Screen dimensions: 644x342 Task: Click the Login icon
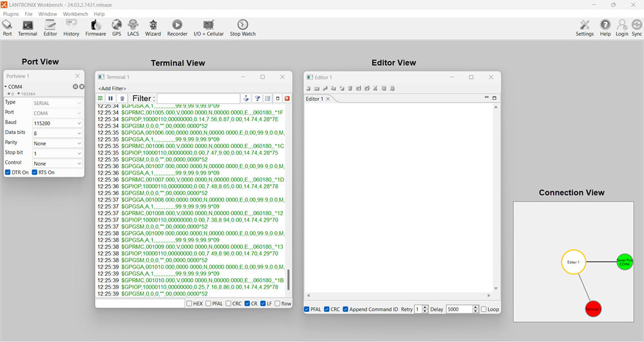(622, 28)
